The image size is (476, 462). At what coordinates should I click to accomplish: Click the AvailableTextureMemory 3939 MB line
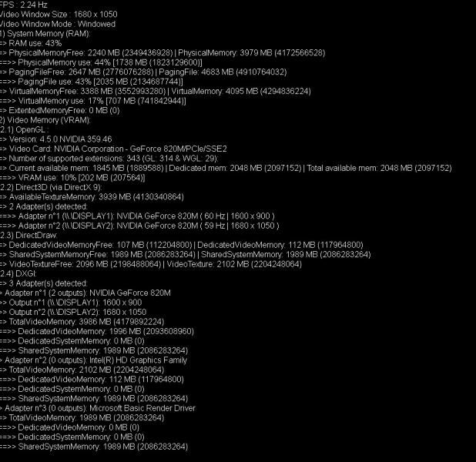point(92,197)
